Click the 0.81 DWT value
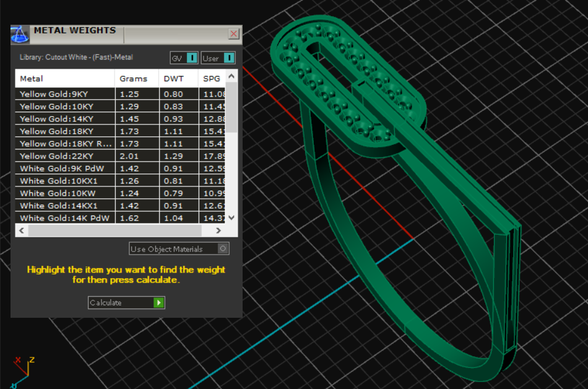The image size is (588, 389). point(173,181)
